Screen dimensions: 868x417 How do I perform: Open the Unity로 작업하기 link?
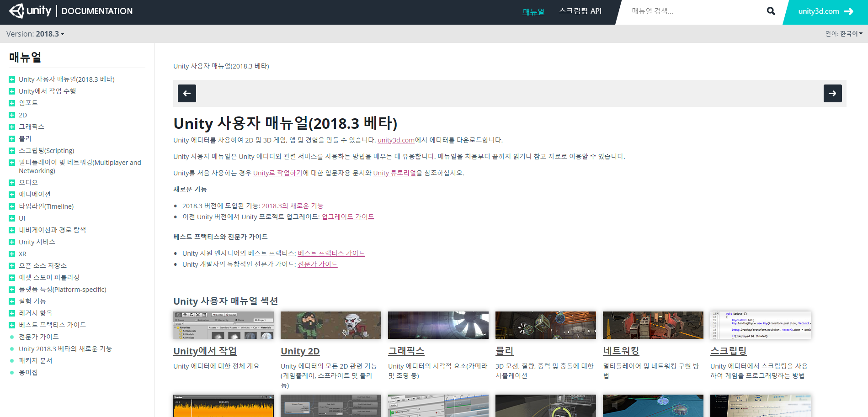278,173
